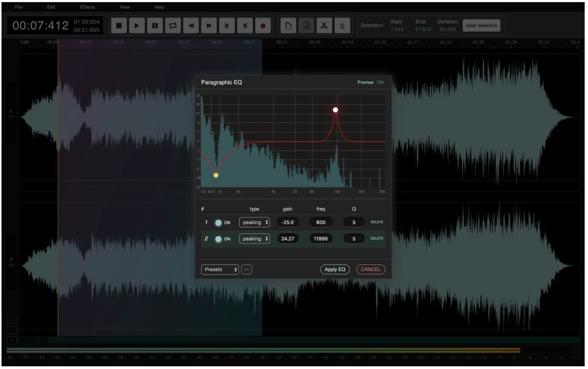
Task: Jump to the track end icon
Action: point(245,25)
